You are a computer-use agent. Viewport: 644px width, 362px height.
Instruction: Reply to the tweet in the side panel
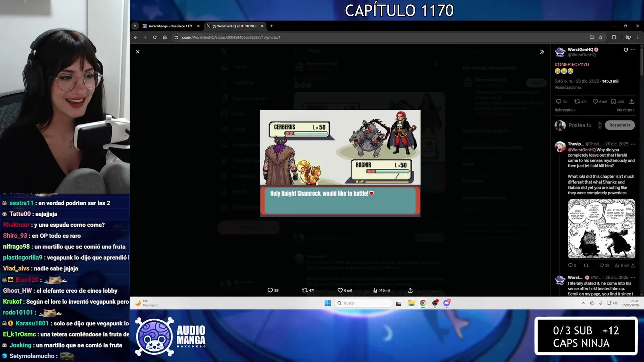click(561, 102)
